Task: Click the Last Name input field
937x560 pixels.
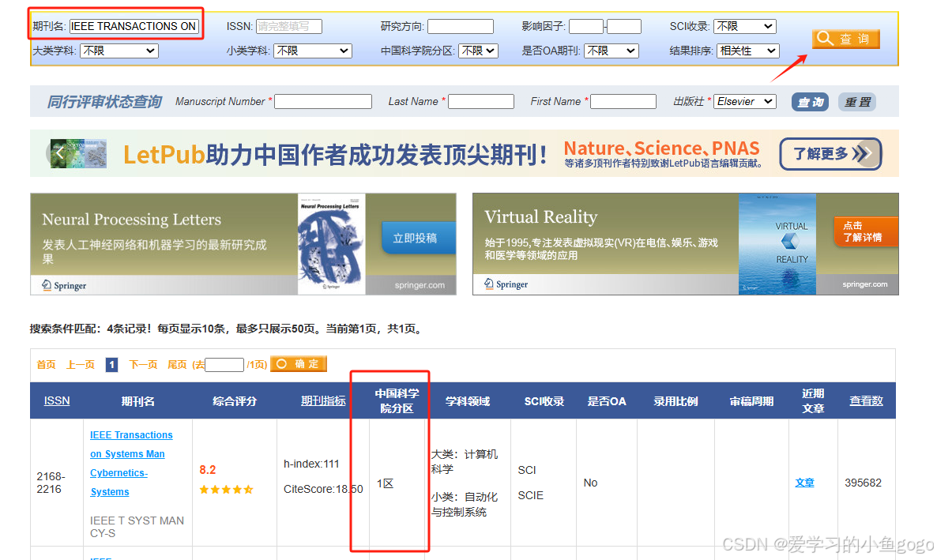Action: 481,102
